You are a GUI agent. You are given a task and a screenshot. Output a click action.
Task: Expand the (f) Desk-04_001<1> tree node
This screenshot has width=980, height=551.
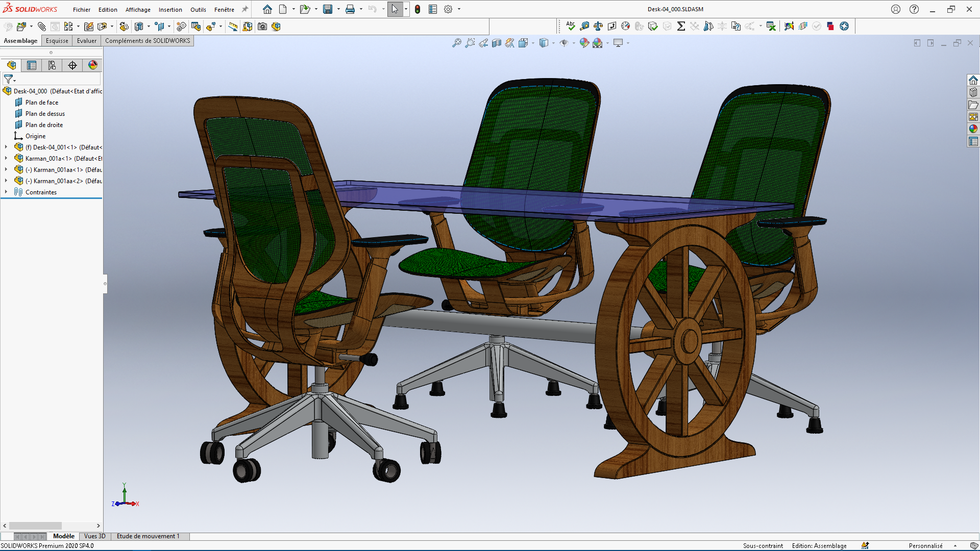tap(6, 147)
